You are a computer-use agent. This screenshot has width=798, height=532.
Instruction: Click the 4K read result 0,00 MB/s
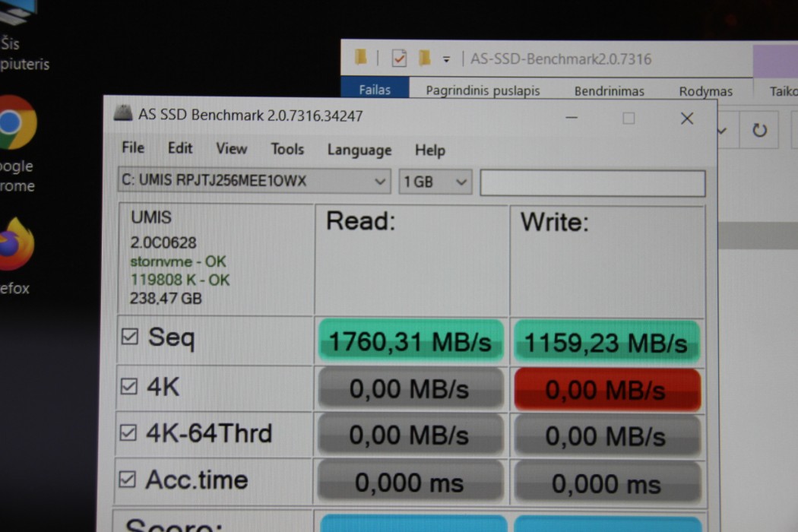coord(410,388)
